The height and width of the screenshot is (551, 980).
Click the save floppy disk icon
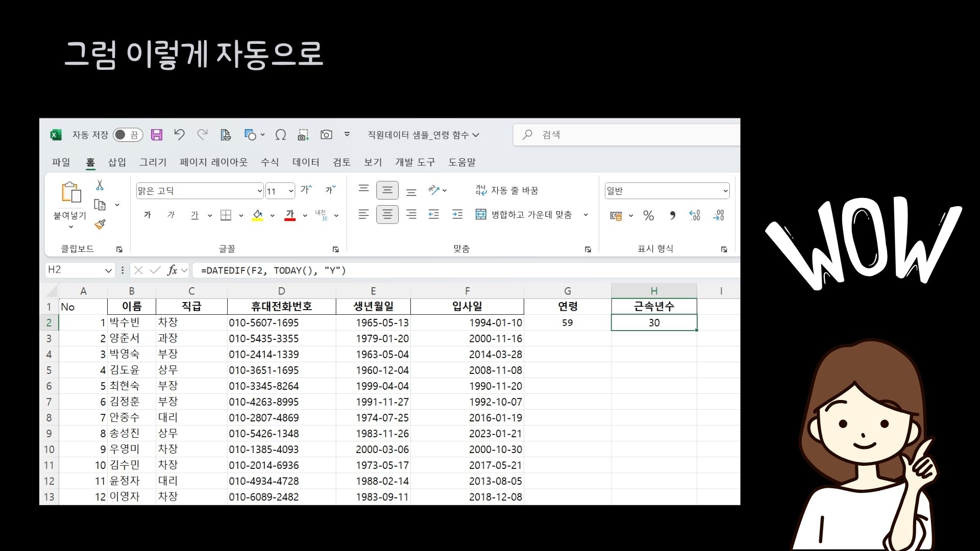(157, 135)
